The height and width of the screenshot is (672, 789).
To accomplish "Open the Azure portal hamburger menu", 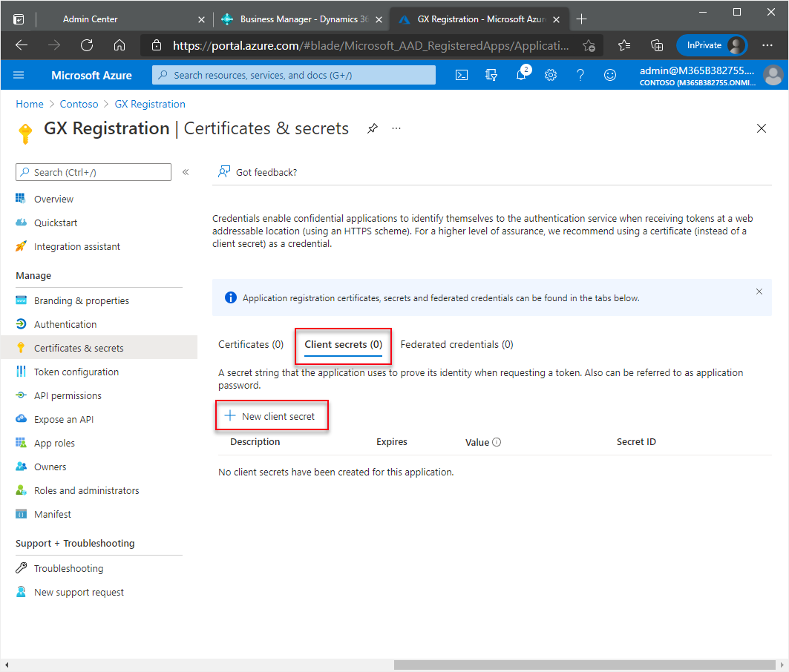I will pyautogui.click(x=19, y=75).
